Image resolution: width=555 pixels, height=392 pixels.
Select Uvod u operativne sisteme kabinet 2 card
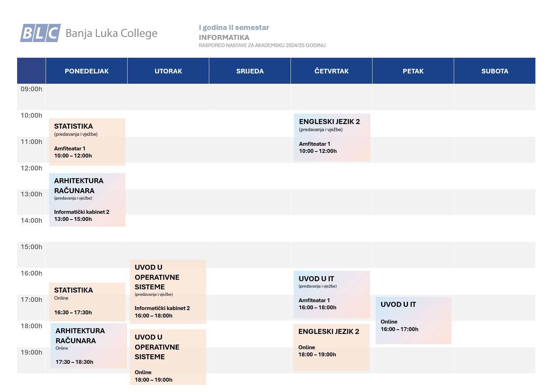click(x=168, y=292)
